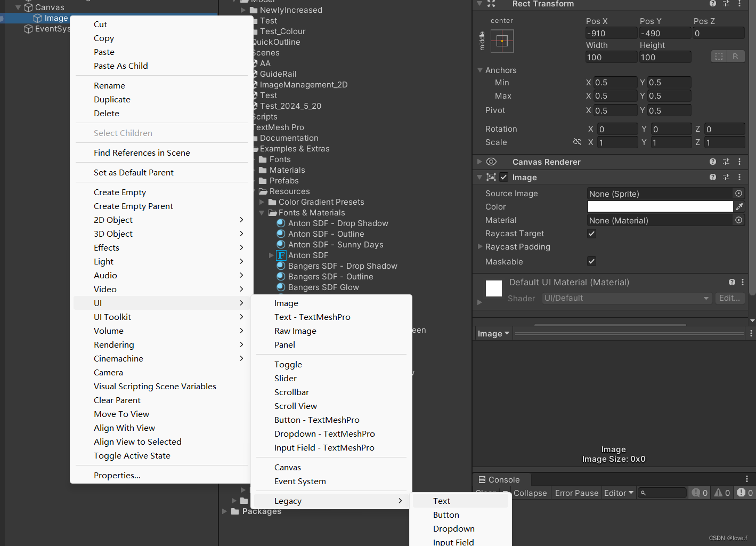Screen dimensions: 756x546
Task: Open Material object picker circle
Action: click(738, 220)
